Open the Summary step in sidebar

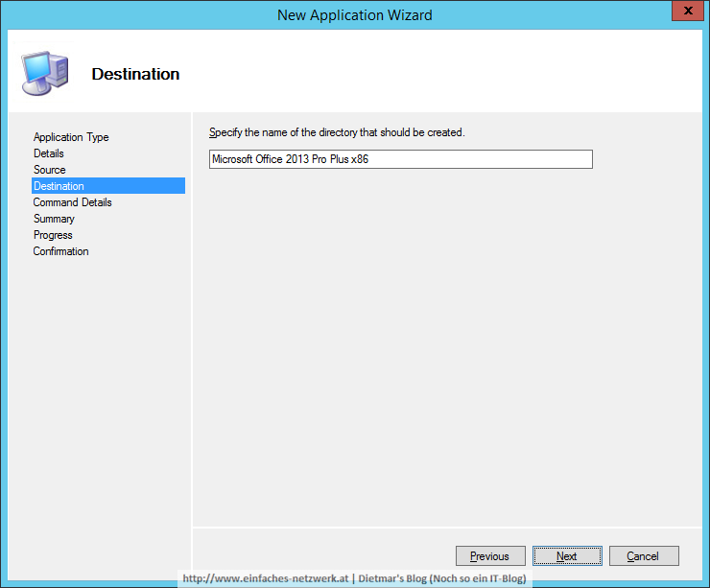pyautogui.click(x=54, y=219)
